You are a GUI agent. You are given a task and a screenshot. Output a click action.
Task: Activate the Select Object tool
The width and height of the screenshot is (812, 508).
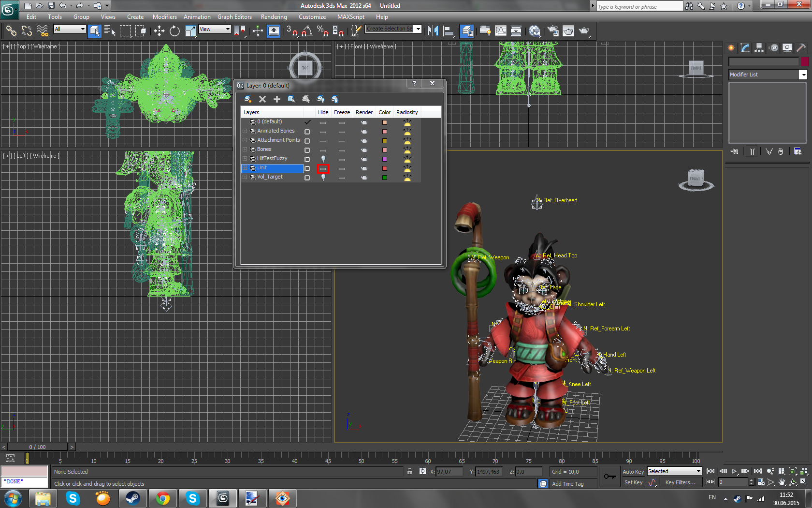coord(95,31)
